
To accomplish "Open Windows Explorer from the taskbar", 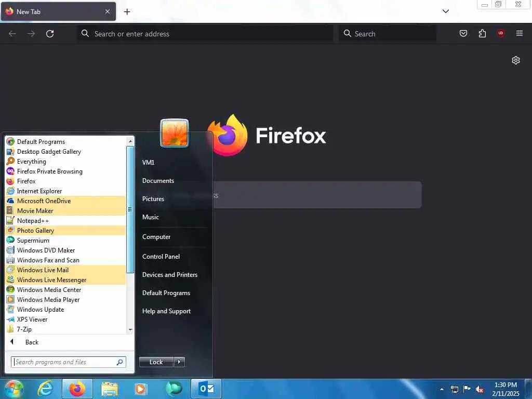I will 109,389.
